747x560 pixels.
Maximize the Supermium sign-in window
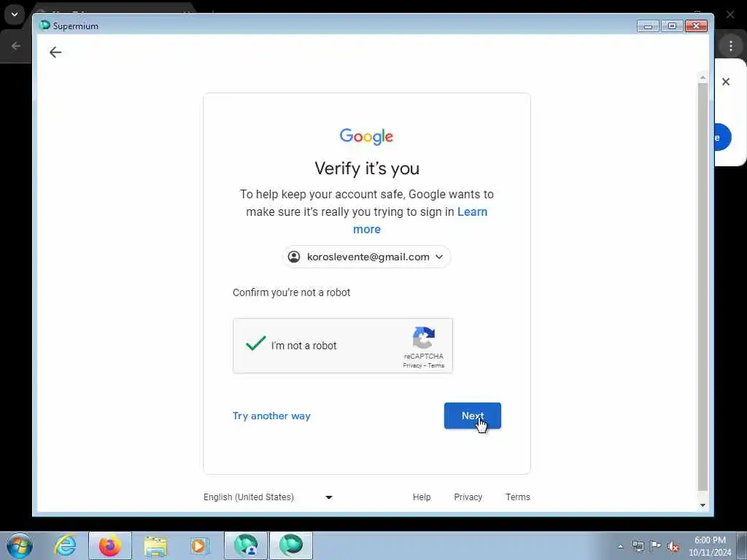point(672,26)
